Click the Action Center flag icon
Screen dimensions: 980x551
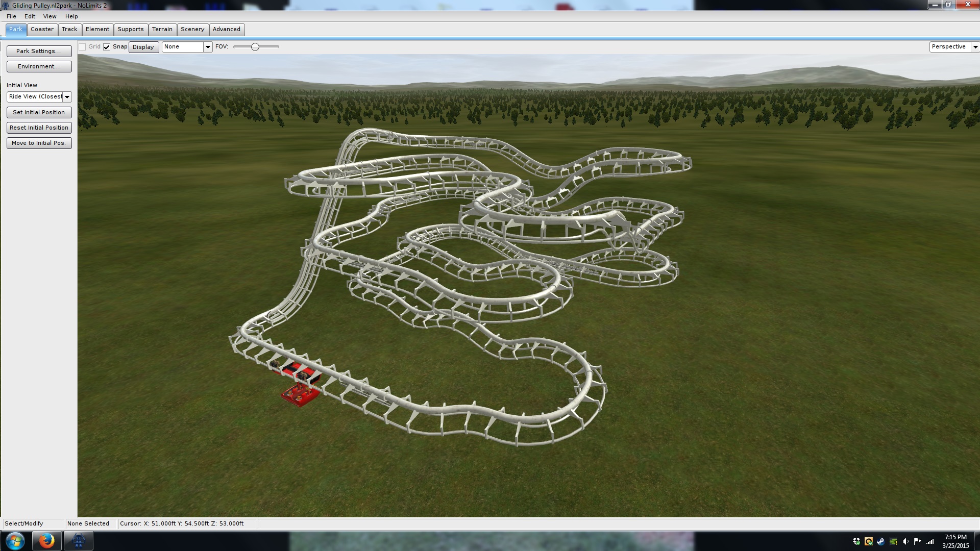(x=918, y=541)
